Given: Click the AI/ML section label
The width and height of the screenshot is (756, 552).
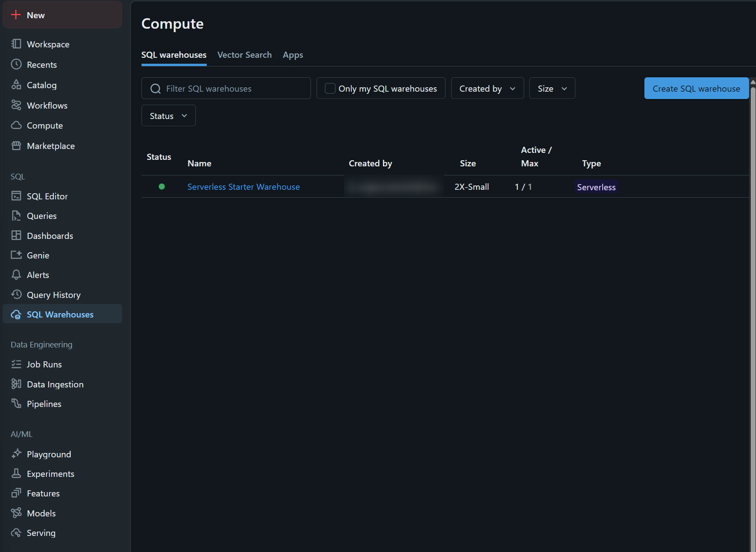Looking at the screenshot, I should (x=22, y=434).
